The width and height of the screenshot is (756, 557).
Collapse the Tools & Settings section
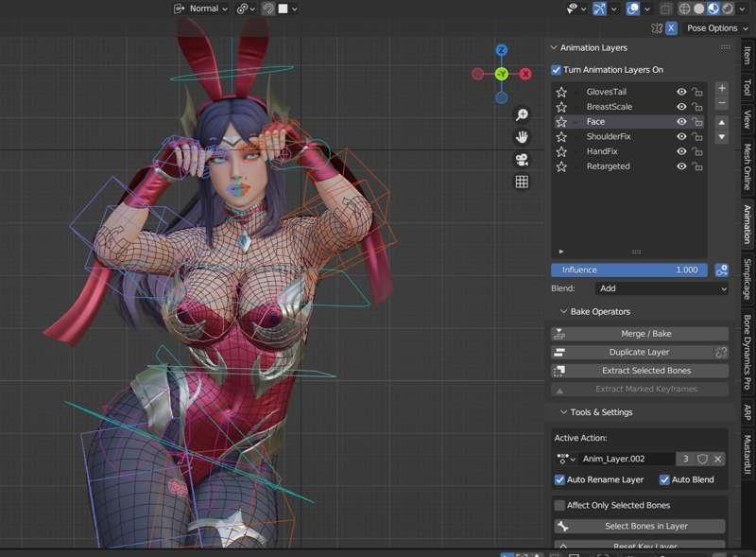(x=563, y=412)
